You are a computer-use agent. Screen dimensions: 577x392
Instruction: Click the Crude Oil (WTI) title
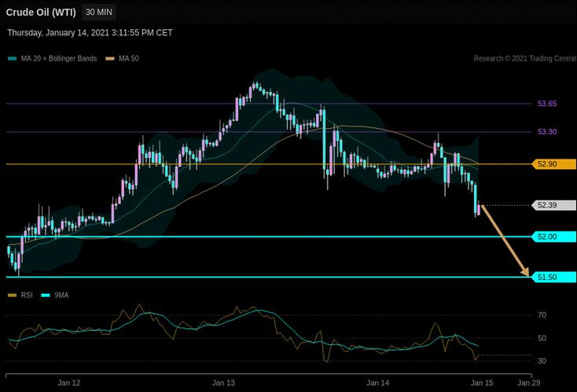tap(41, 13)
